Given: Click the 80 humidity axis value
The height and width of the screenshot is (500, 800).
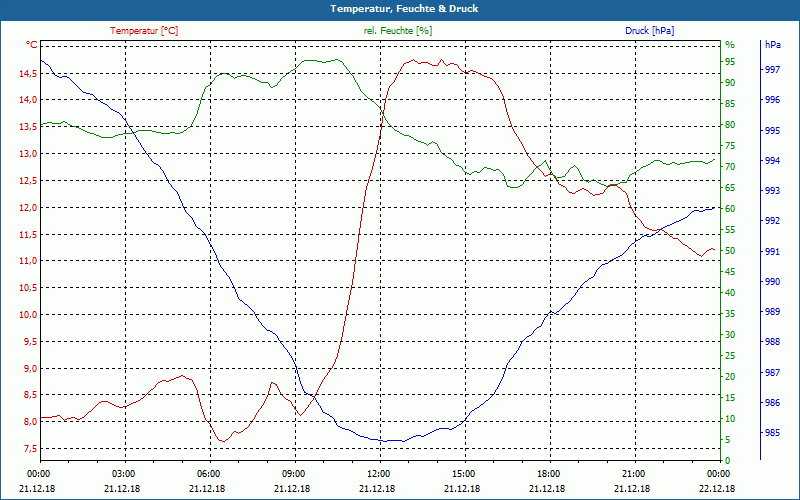Looking at the screenshot, I should click(x=730, y=125).
